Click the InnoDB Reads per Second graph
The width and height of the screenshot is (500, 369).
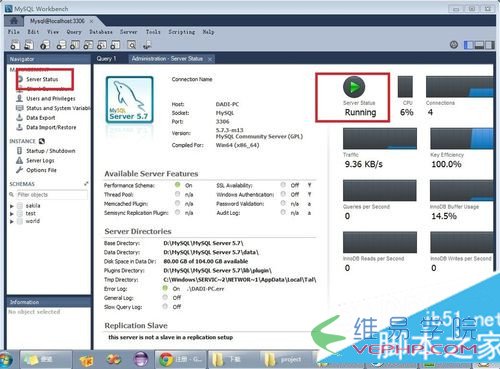pos(380,242)
